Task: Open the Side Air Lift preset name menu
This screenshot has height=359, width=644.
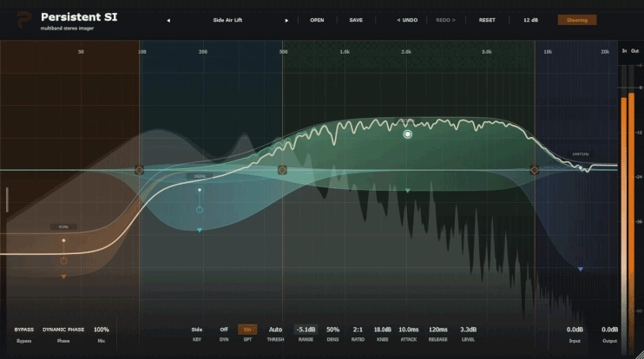Action: point(227,20)
